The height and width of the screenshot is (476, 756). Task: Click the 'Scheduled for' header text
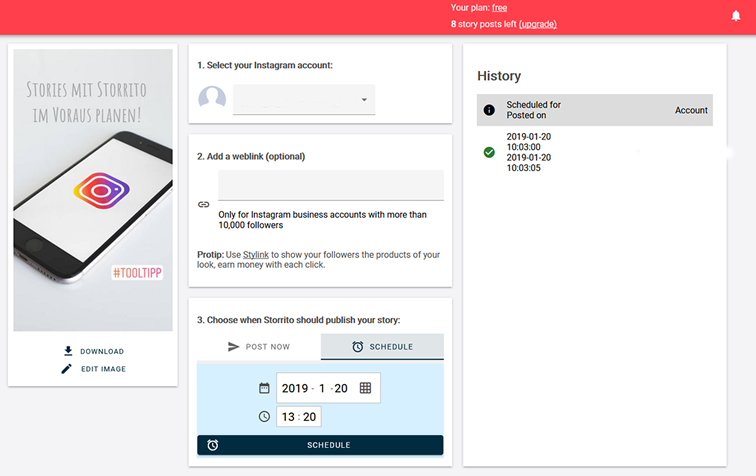coord(533,105)
